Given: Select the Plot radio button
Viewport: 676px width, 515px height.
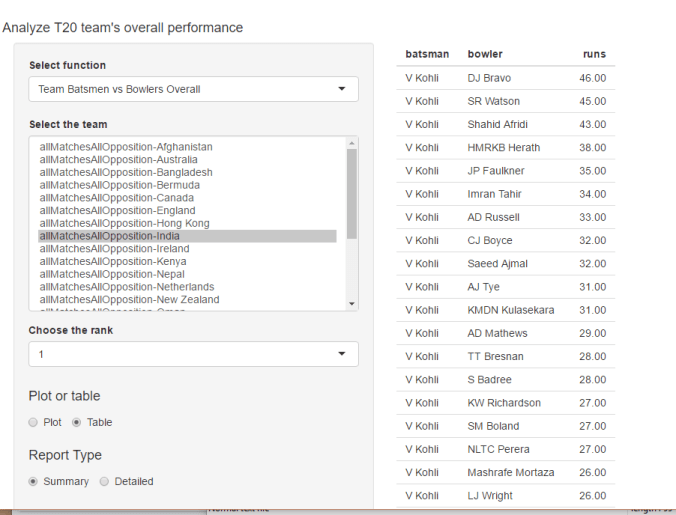Looking at the screenshot, I should click(x=34, y=422).
